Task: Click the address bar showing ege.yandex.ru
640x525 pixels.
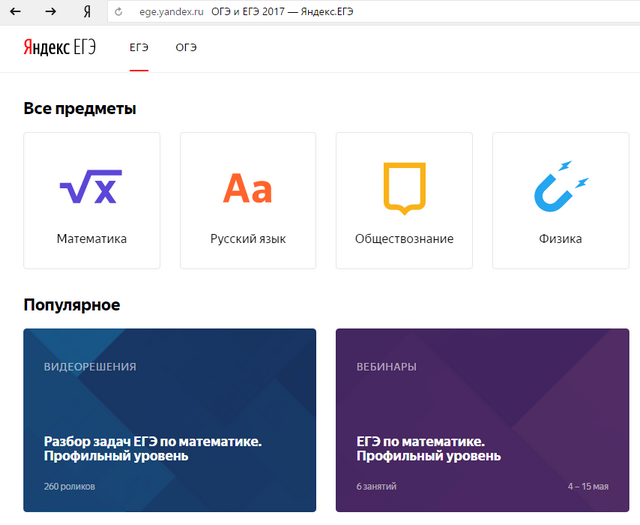Action: (373, 11)
